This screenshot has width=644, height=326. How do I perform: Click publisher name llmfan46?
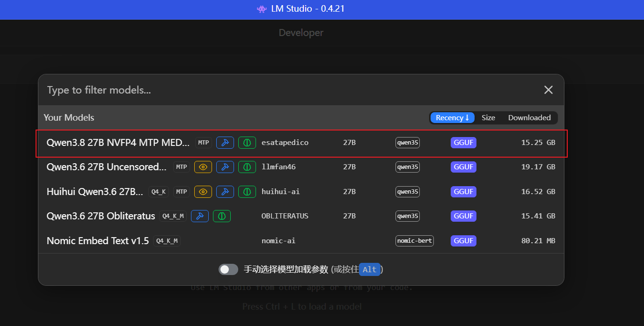click(278, 167)
